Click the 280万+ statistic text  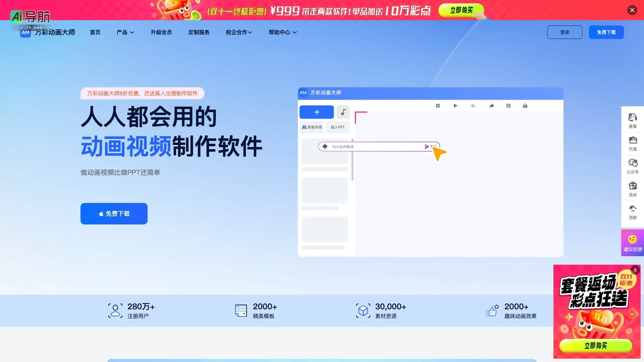(x=141, y=307)
